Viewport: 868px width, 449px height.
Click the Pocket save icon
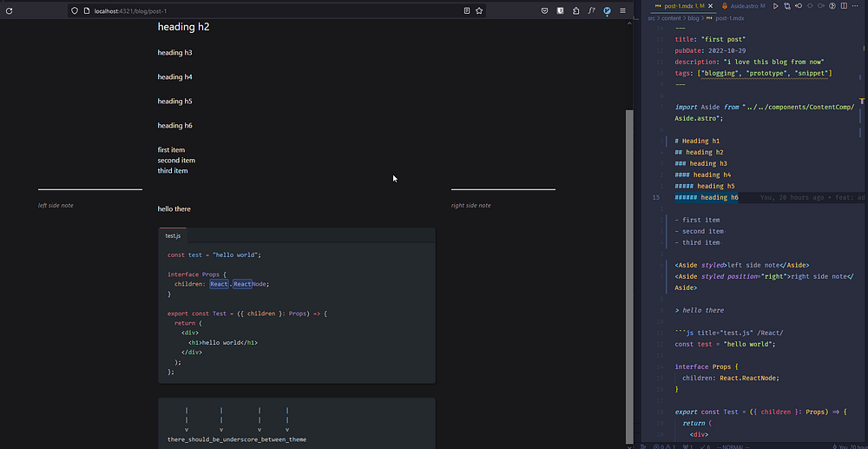(x=544, y=10)
